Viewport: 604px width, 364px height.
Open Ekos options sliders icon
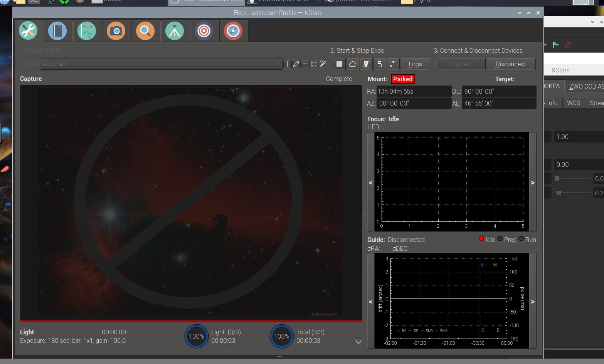393,64
